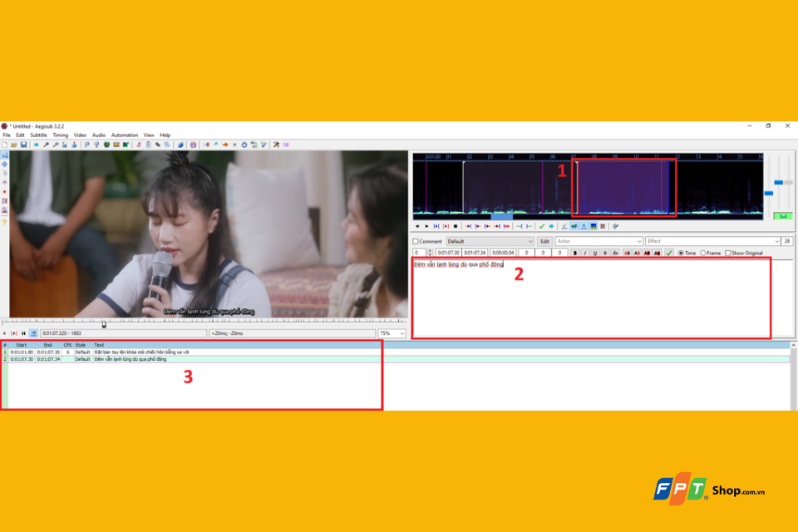The height and width of the screenshot is (532, 798).
Task: Toggle spectrum analyzer mode icon
Action: coord(594,226)
